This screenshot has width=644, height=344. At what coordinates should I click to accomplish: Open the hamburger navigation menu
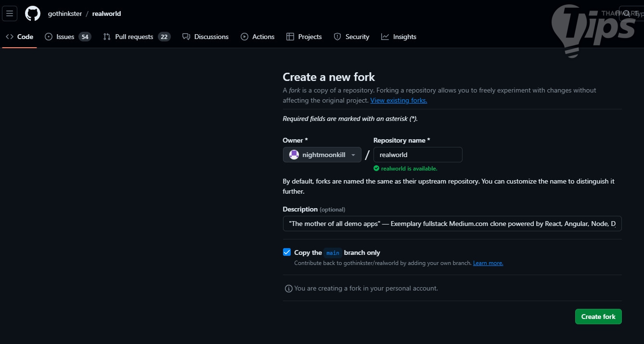(x=10, y=13)
